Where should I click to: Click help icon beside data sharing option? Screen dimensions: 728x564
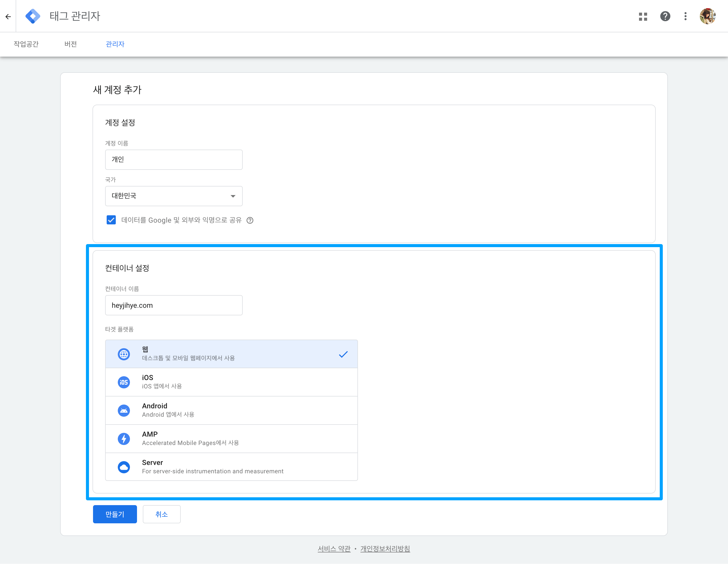point(250,220)
